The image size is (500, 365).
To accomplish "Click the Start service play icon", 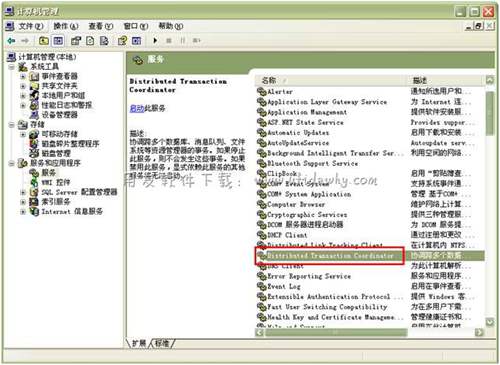I will [155, 41].
